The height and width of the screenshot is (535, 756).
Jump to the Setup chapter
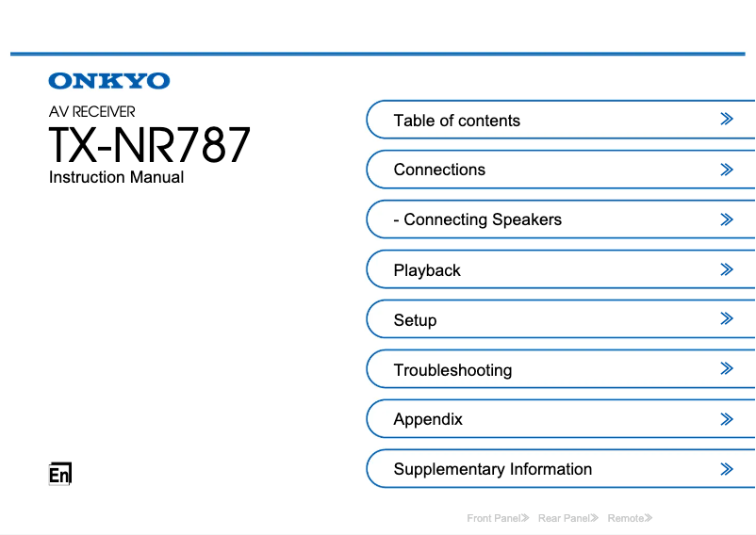(x=415, y=320)
